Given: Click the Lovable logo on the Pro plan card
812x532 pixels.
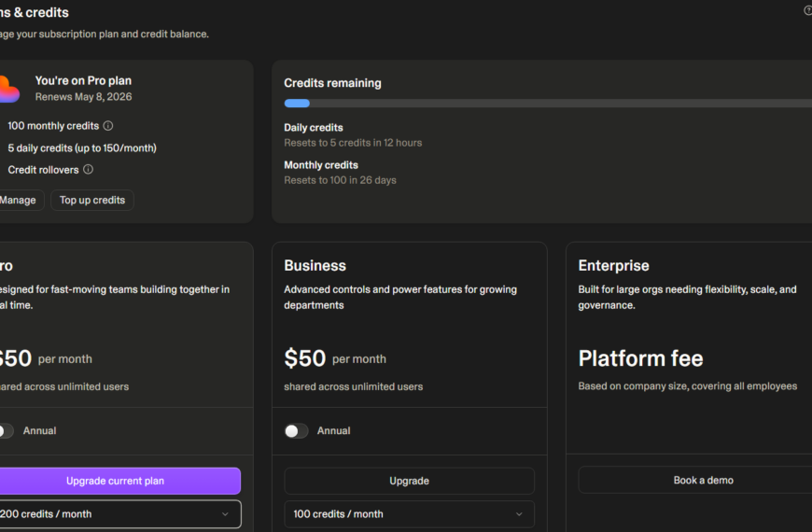Looking at the screenshot, I should pyautogui.click(x=7, y=90).
